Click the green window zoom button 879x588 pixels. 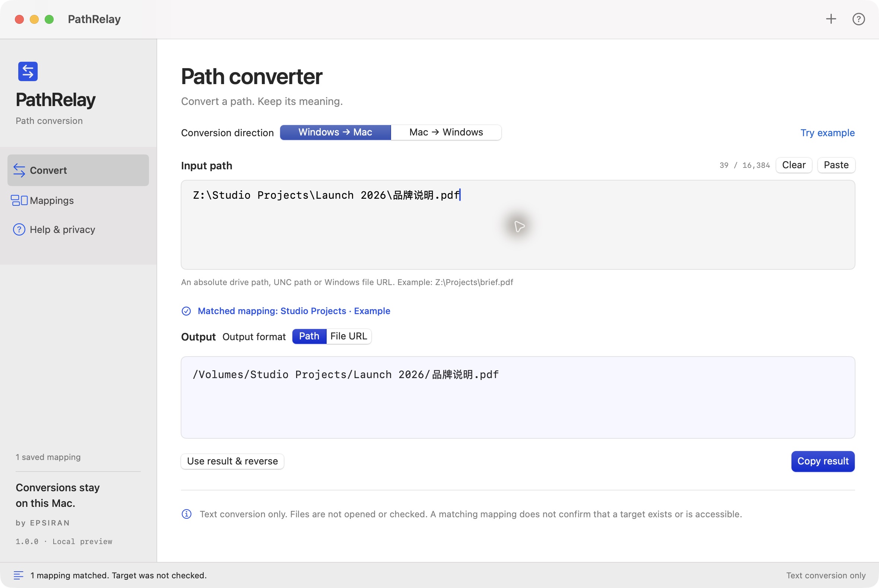click(49, 19)
